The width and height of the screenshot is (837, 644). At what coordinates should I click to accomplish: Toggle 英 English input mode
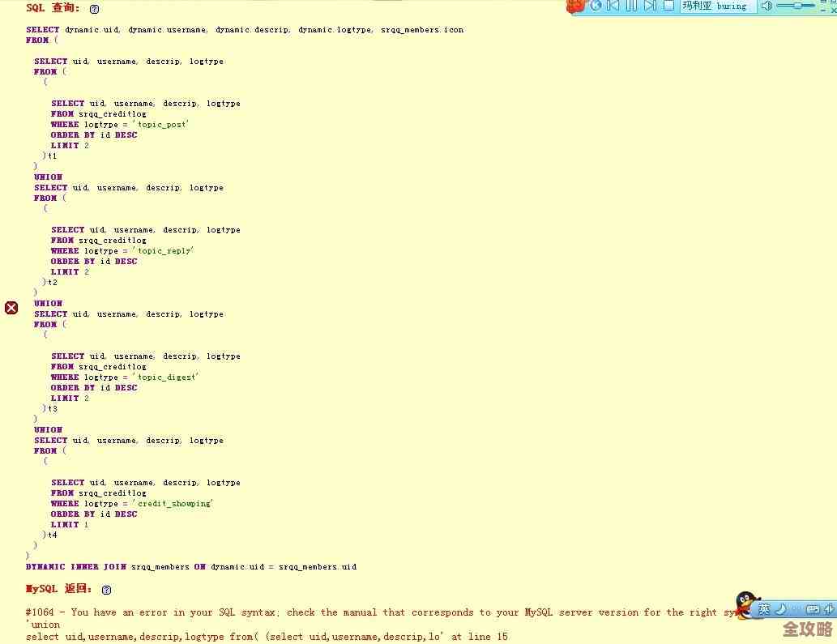tap(764, 609)
